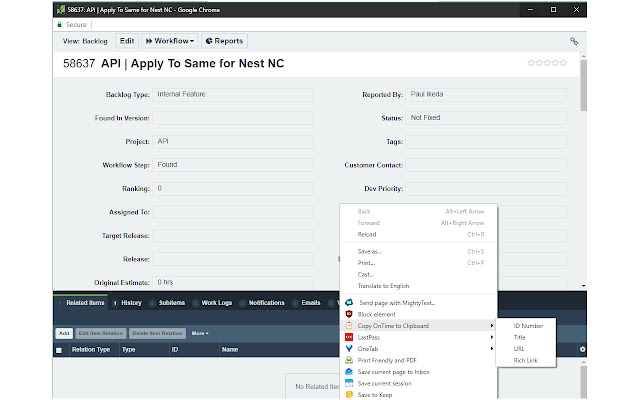Click the Backlog Type field
Screen dimensions: 640x400
tap(233, 94)
